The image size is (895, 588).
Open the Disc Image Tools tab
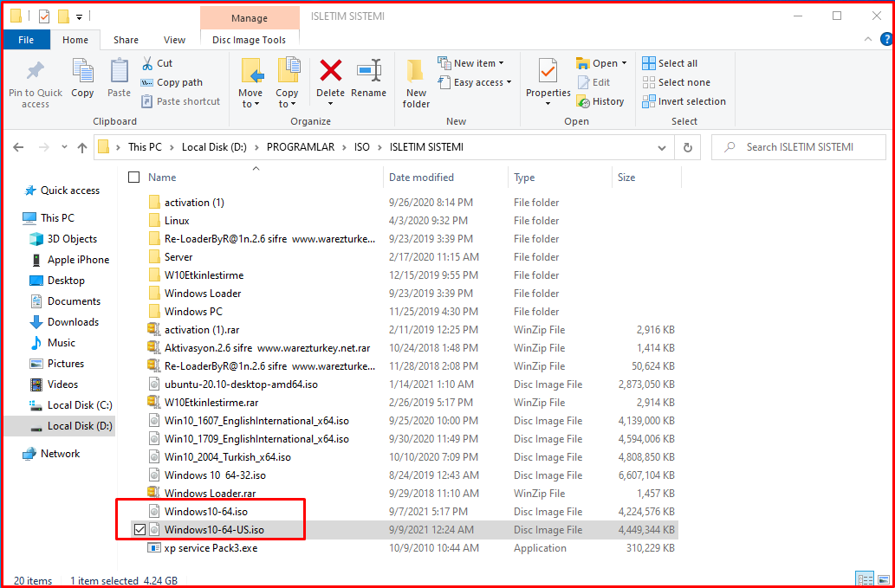[249, 40]
